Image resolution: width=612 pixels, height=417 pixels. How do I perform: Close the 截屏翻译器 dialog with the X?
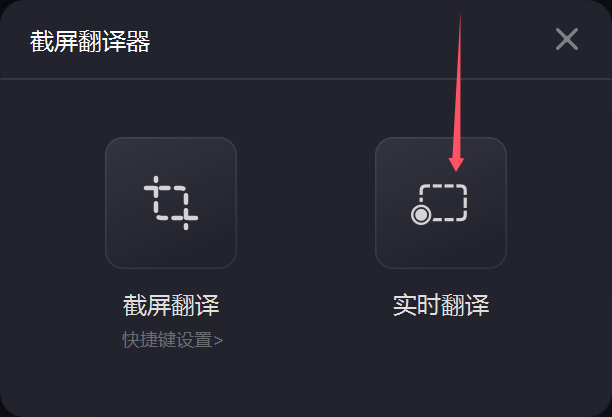tap(567, 39)
